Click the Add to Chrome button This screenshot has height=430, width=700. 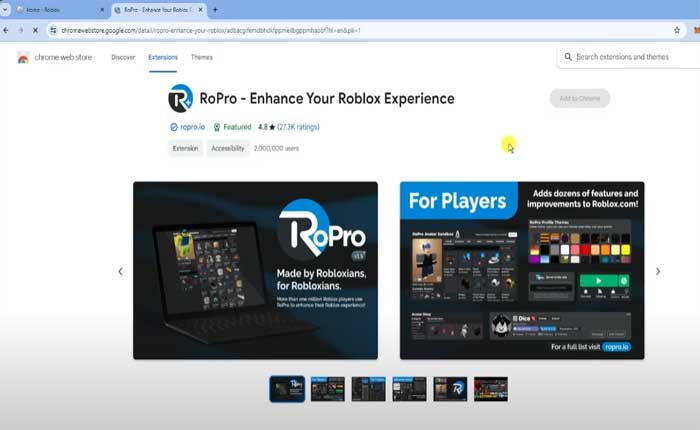coord(579,98)
